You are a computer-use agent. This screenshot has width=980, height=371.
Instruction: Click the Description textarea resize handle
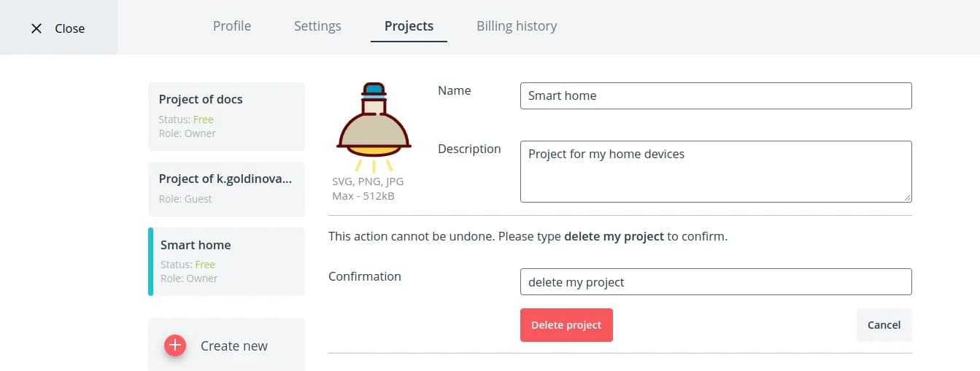pyautogui.click(x=907, y=197)
